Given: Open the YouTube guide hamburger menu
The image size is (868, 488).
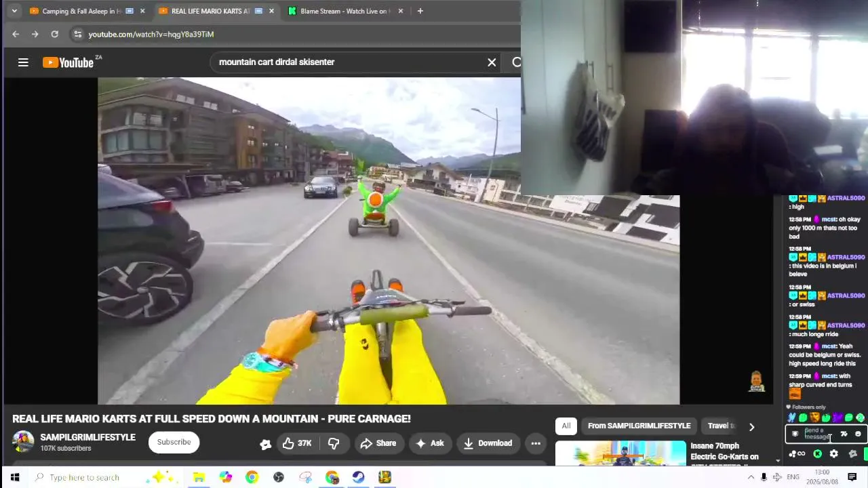Looking at the screenshot, I should point(23,62).
